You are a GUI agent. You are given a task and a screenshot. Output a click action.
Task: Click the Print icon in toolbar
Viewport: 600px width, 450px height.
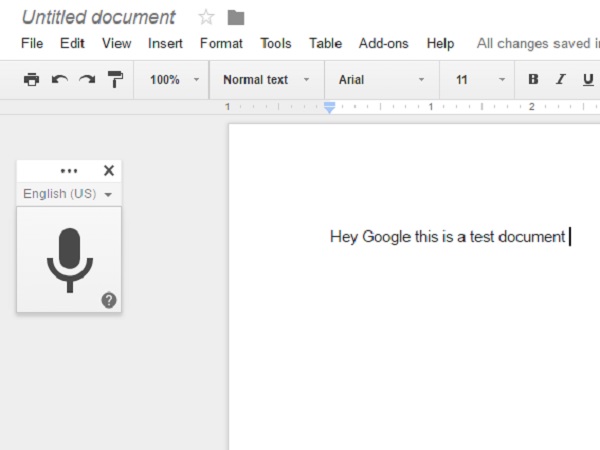[x=31, y=80]
